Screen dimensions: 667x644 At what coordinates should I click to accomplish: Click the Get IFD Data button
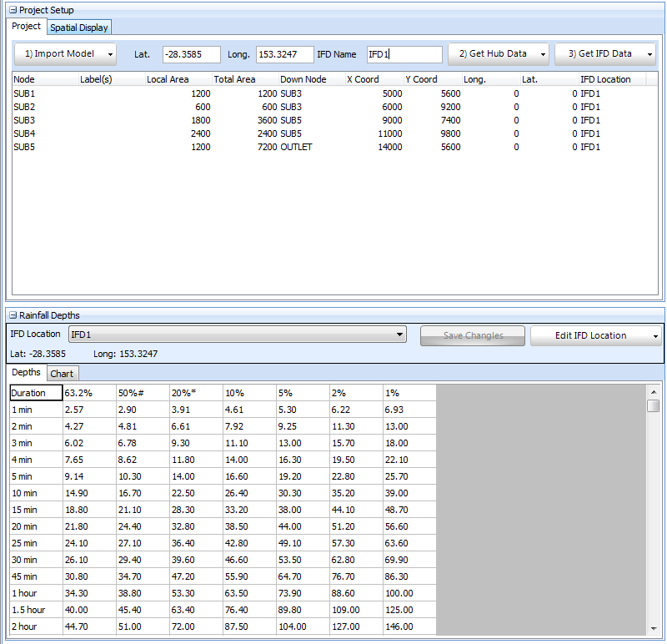599,54
